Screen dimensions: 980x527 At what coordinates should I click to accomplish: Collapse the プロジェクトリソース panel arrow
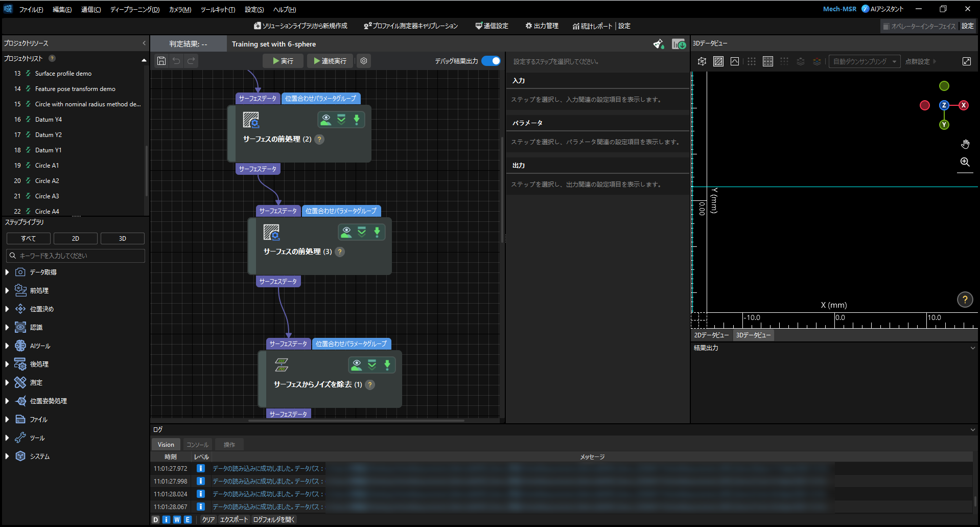pos(144,43)
